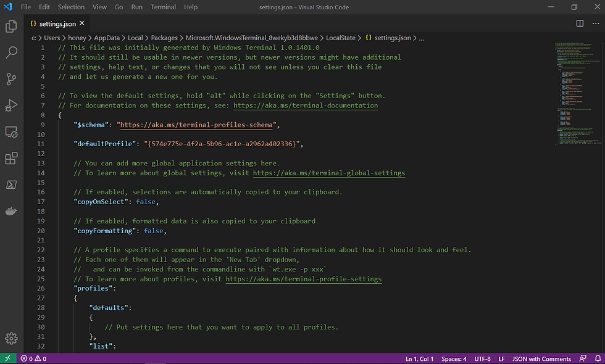Click the Packages breadcrumb segment
Image resolution: width=605 pixels, height=364 pixels.
point(164,38)
